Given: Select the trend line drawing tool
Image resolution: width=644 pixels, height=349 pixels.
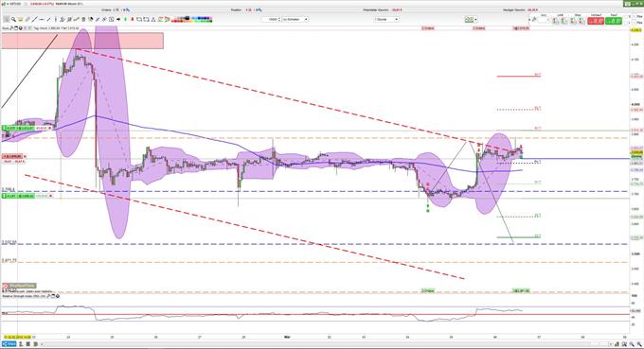Looking at the screenshot, I should (x=34, y=19).
